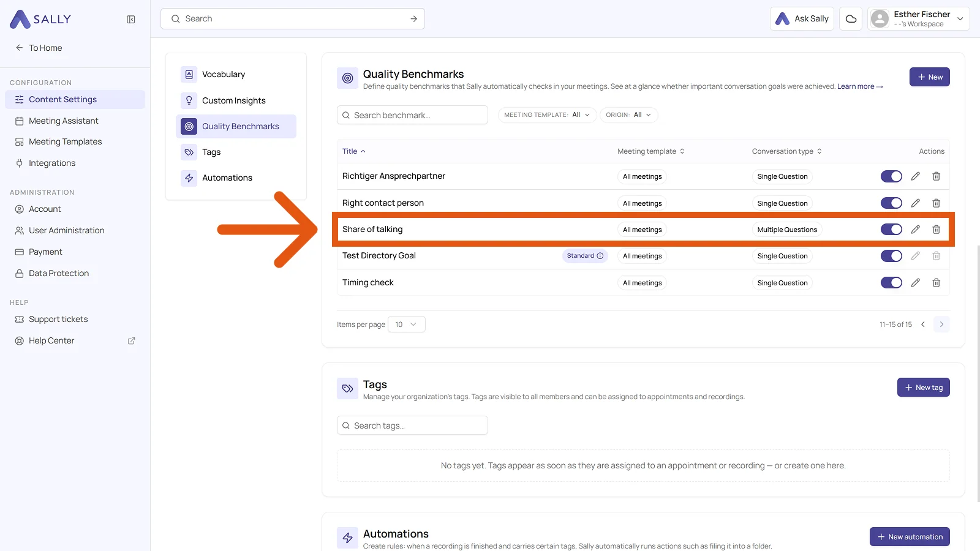Click the Sally logo
This screenshot has height=551, width=980.
[x=40, y=19]
